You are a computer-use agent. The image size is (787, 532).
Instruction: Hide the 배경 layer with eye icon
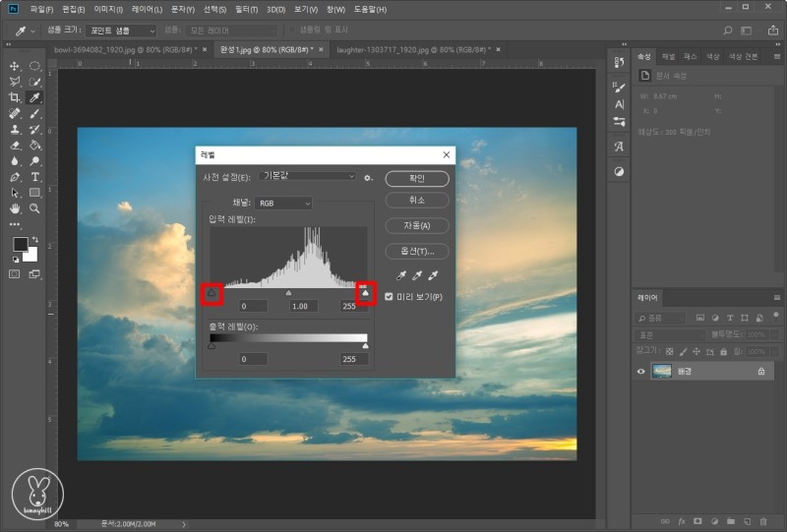click(641, 372)
